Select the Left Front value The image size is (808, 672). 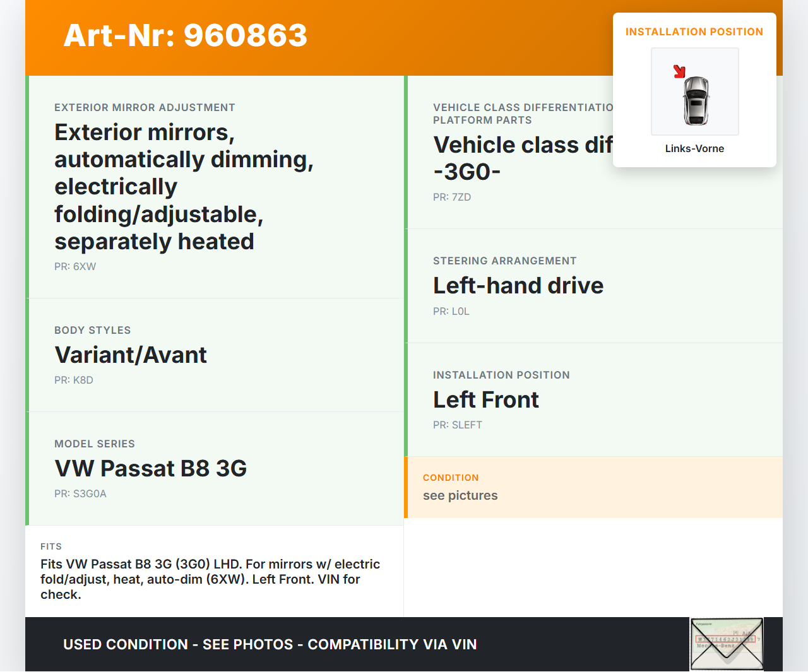click(x=486, y=400)
